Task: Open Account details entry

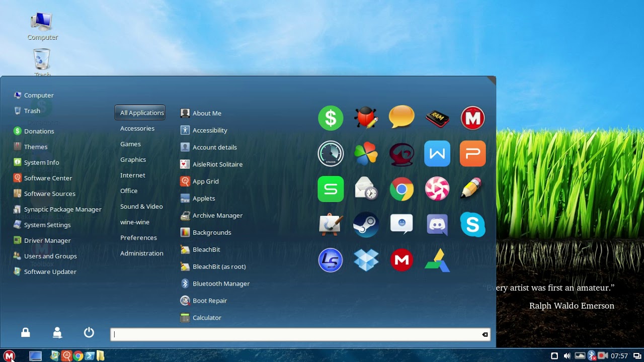Action: [208, 147]
